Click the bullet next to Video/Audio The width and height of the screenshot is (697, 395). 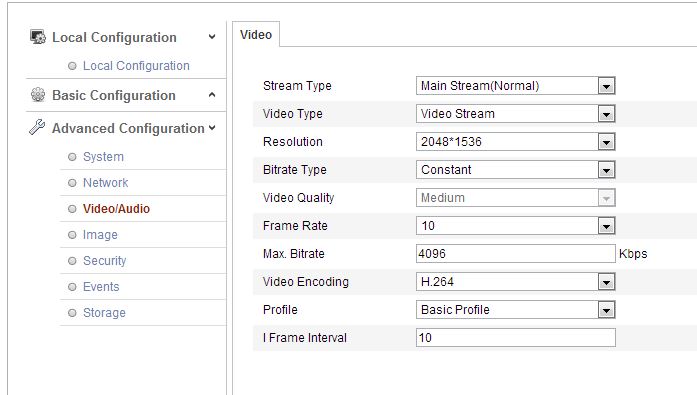click(72, 209)
